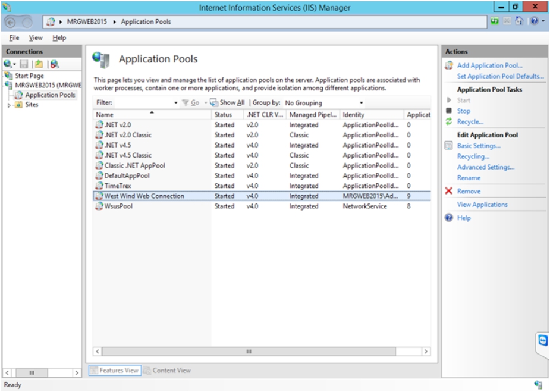Expand the Sites tree node

[8, 105]
